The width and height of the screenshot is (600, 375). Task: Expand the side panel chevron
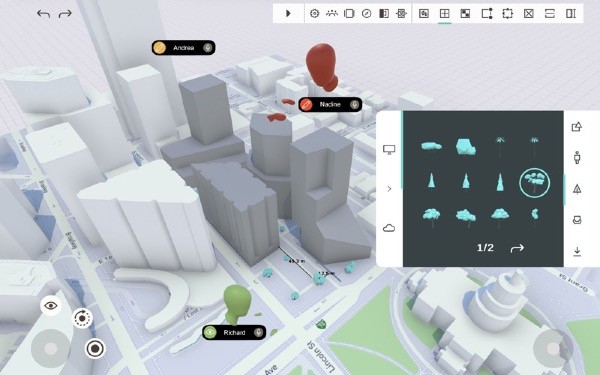(389, 189)
